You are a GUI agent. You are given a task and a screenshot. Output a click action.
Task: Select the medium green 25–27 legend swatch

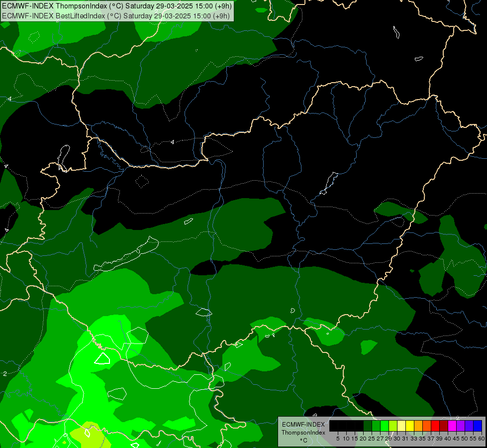pyautogui.click(x=376, y=426)
